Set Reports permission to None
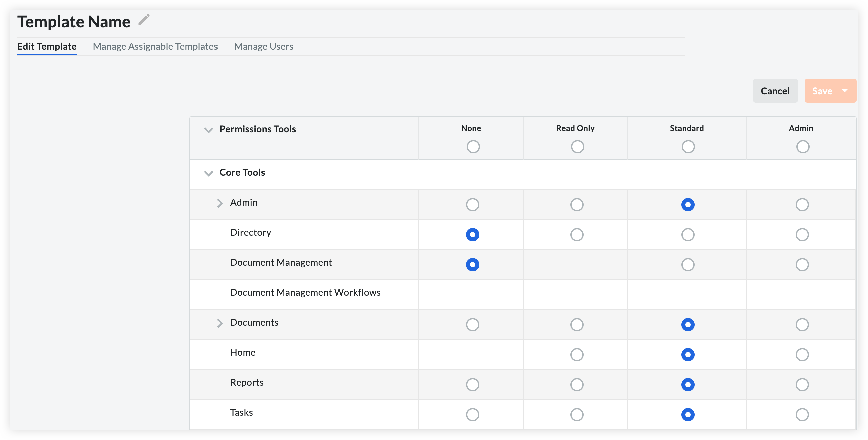 [x=472, y=384]
